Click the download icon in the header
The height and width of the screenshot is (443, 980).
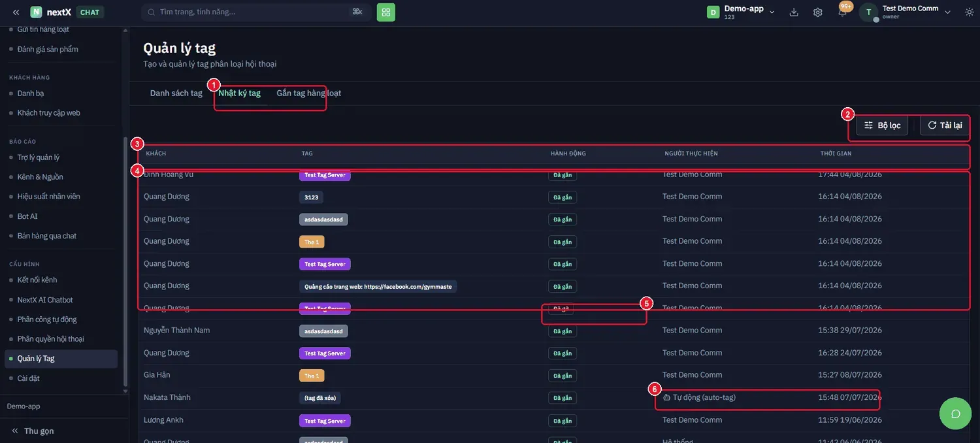794,12
